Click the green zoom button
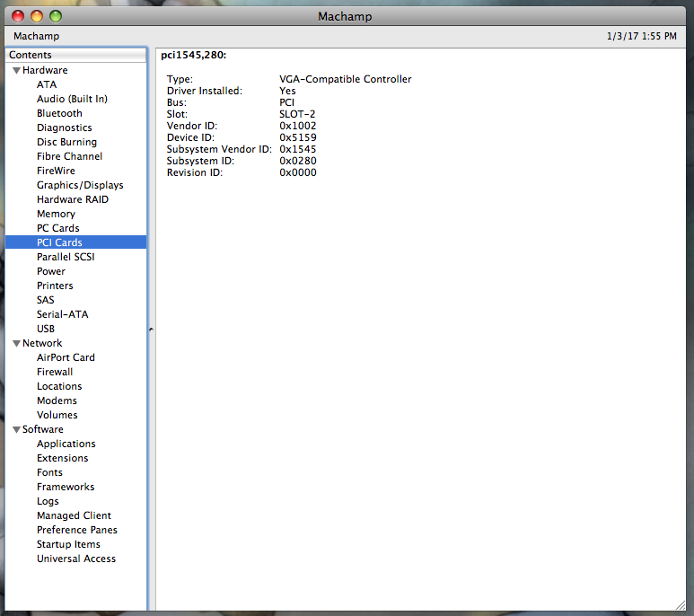The height and width of the screenshot is (616, 694). 56,16
